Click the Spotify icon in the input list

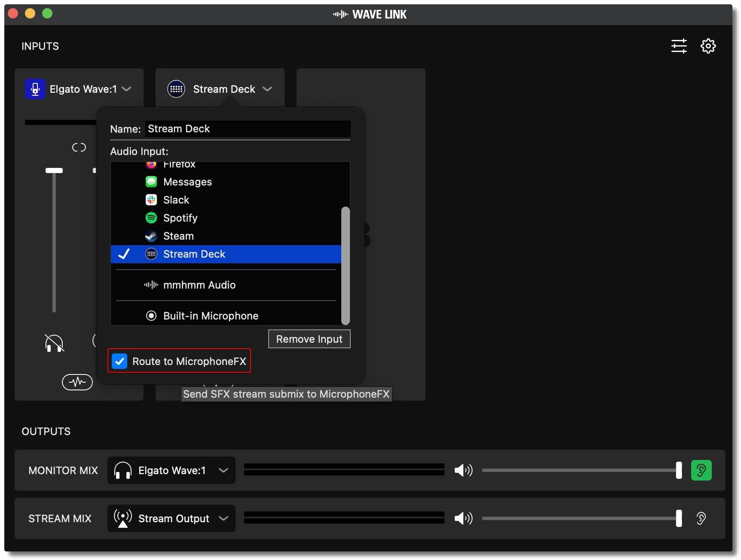point(151,218)
